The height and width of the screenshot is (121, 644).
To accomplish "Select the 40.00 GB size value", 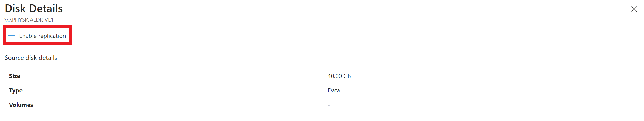I will [x=339, y=76].
